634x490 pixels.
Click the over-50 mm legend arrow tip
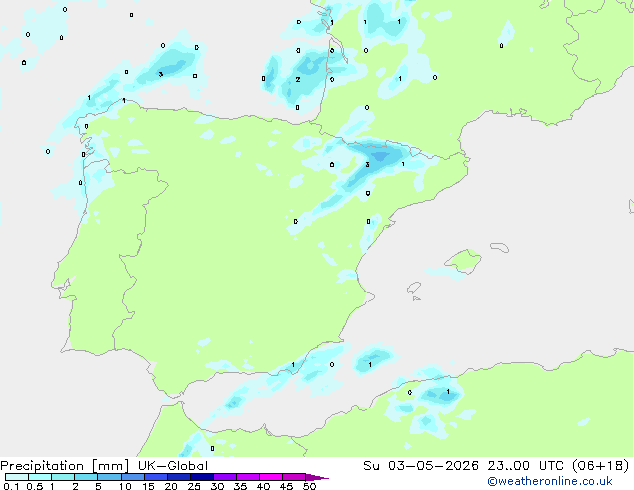pyautogui.click(x=317, y=477)
